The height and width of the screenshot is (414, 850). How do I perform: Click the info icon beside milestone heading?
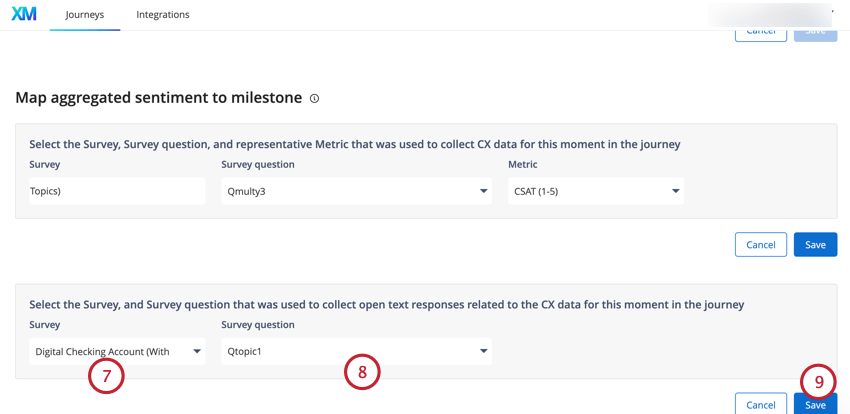(314, 98)
